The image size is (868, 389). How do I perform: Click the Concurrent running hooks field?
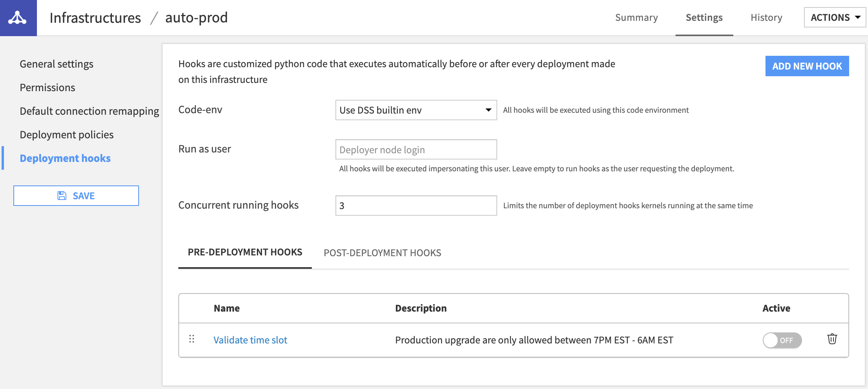[416, 206]
